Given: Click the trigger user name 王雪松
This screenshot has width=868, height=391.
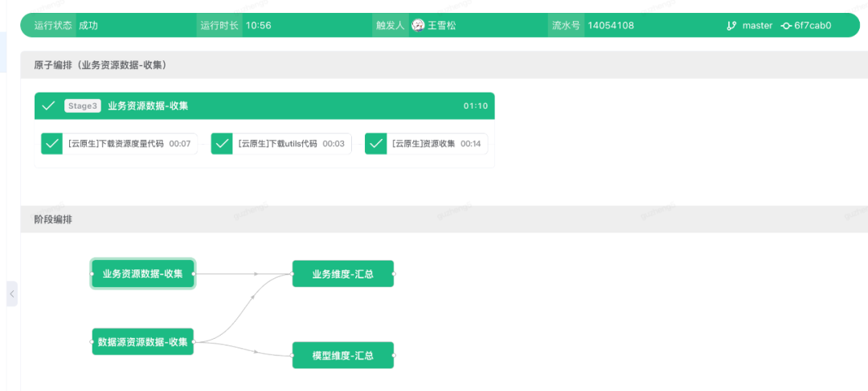Looking at the screenshot, I should point(442,25).
